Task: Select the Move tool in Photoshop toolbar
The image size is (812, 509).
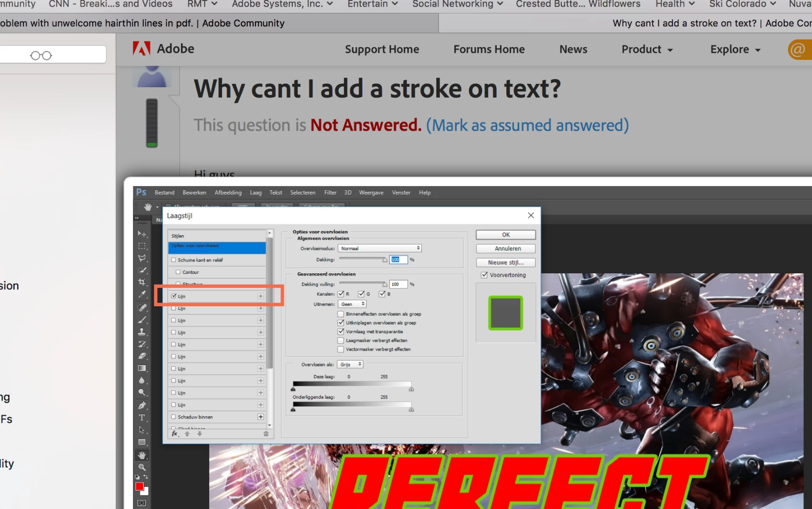Action: point(142,234)
